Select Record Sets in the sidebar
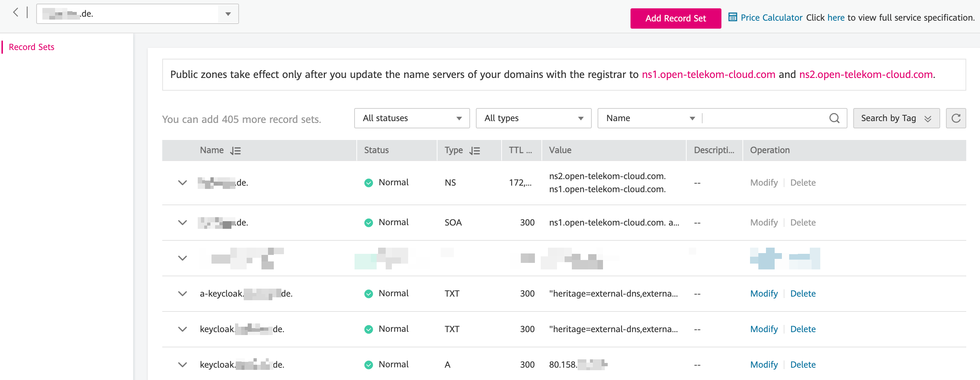The width and height of the screenshot is (980, 380). [32, 47]
